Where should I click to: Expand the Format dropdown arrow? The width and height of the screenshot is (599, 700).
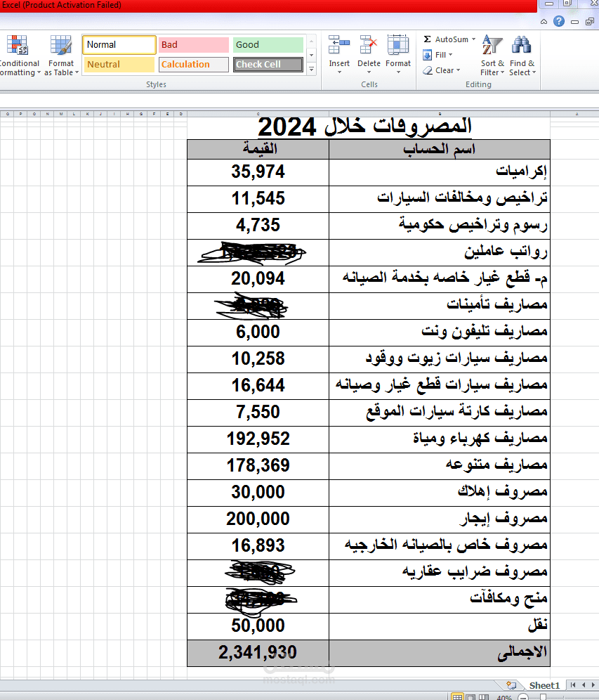(398, 72)
